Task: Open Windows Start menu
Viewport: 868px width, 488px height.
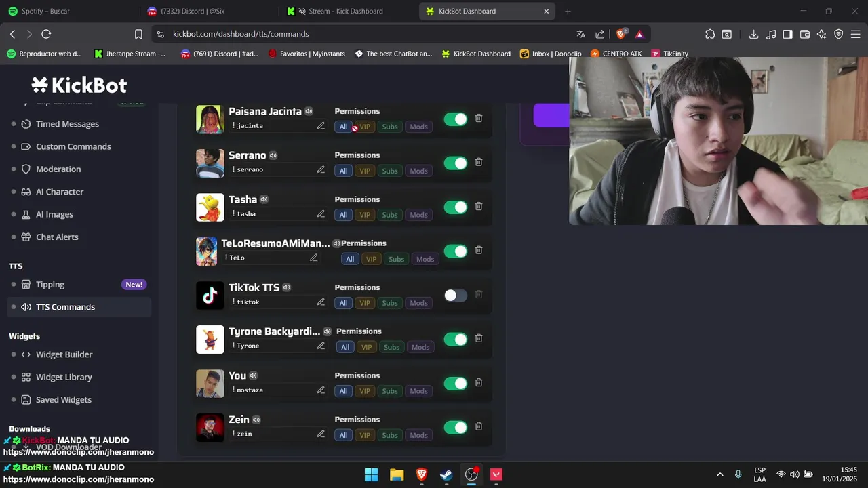Action: 372,474
